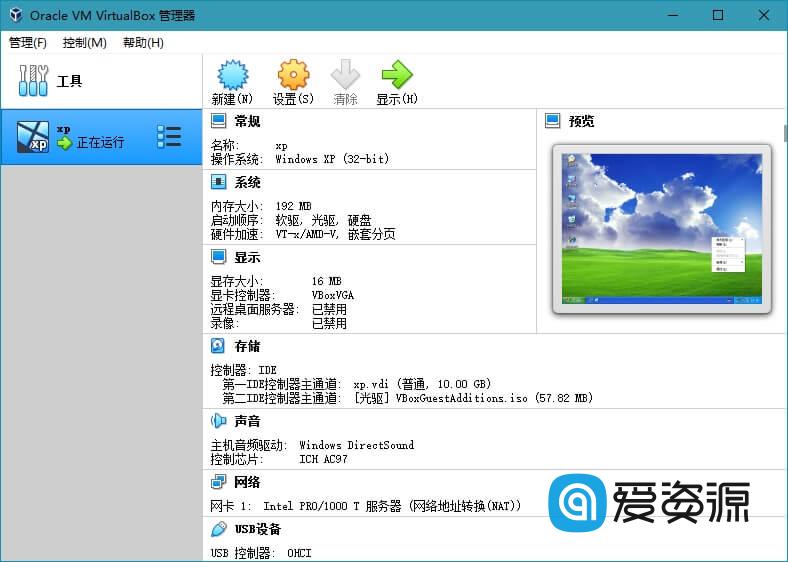788x562 pixels.
Task: Click the USB设备 section icon
Action: pyautogui.click(x=219, y=529)
